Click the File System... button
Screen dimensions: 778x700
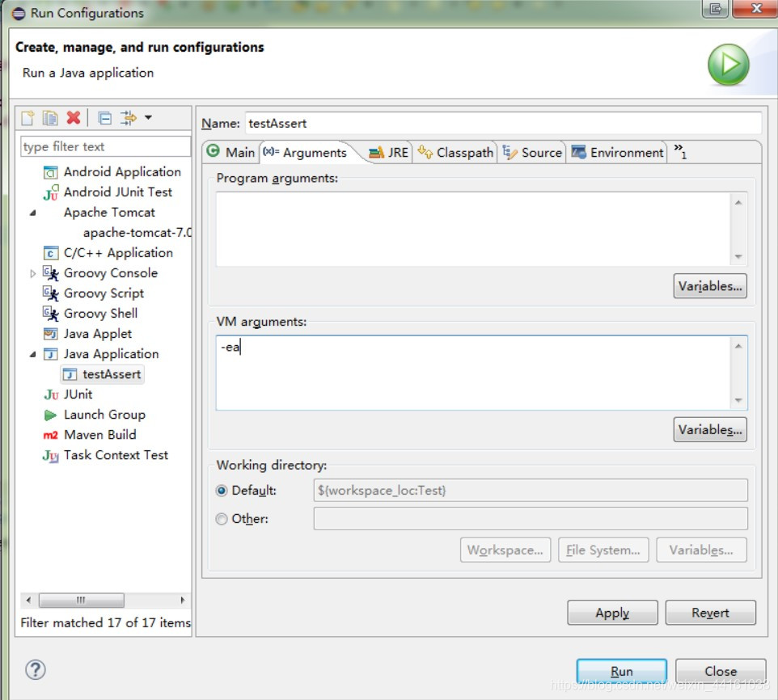tap(603, 550)
